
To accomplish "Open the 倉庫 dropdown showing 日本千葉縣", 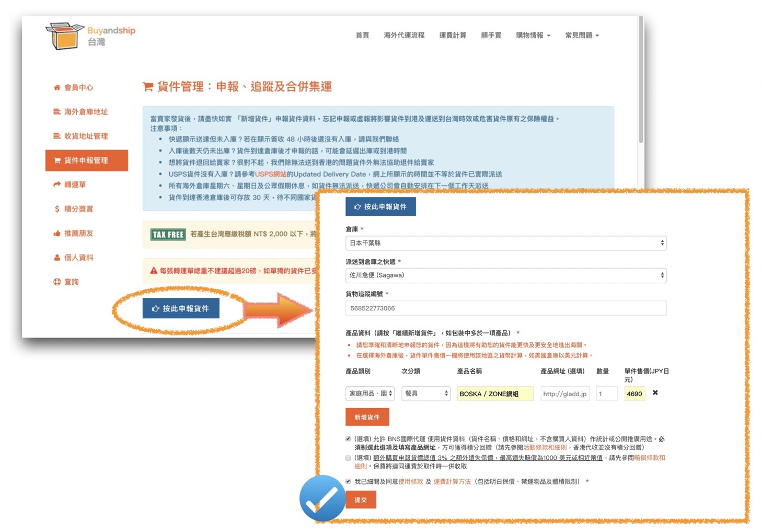I will click(505, 243).
